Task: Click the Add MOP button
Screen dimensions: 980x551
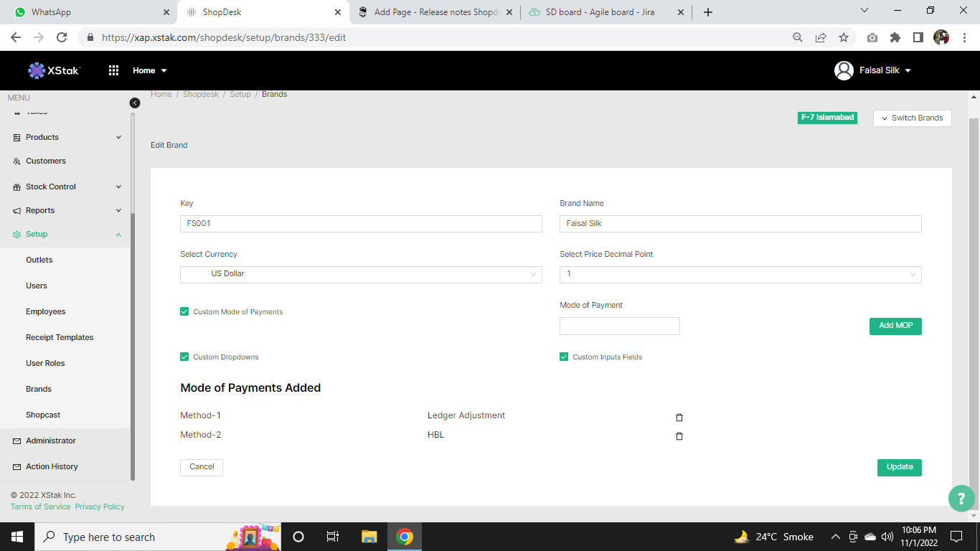Action: (x=895, y=326)
